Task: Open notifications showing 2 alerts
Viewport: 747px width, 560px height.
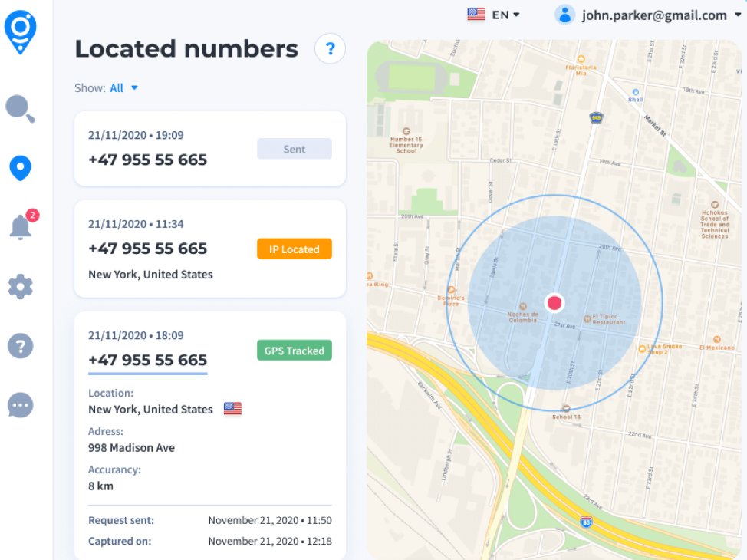Action: coord(20,227)
